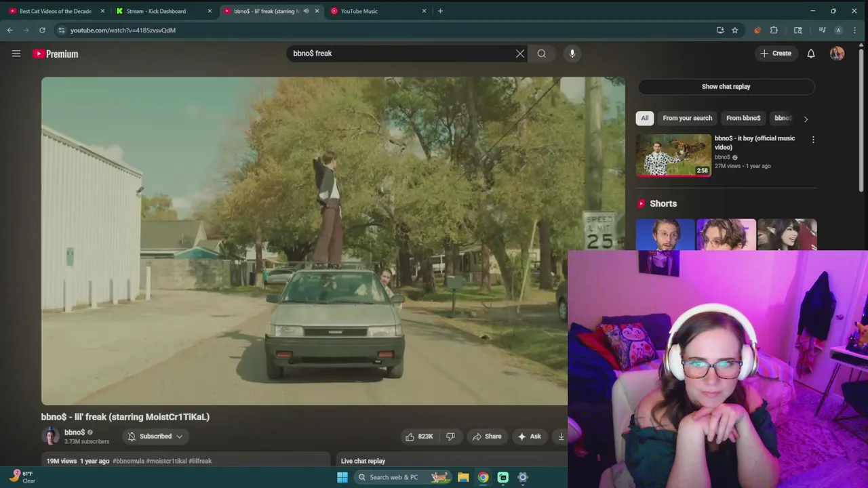Switch to Best Cat Videos of the Decade tab
The height and width of the screenshot is (488, 868).
56,11
